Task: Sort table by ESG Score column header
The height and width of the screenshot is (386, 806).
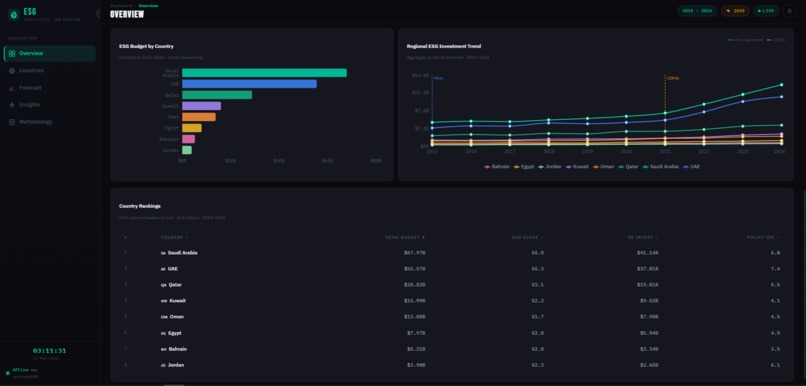Action: pyautogui.click(x=528, y=237)
